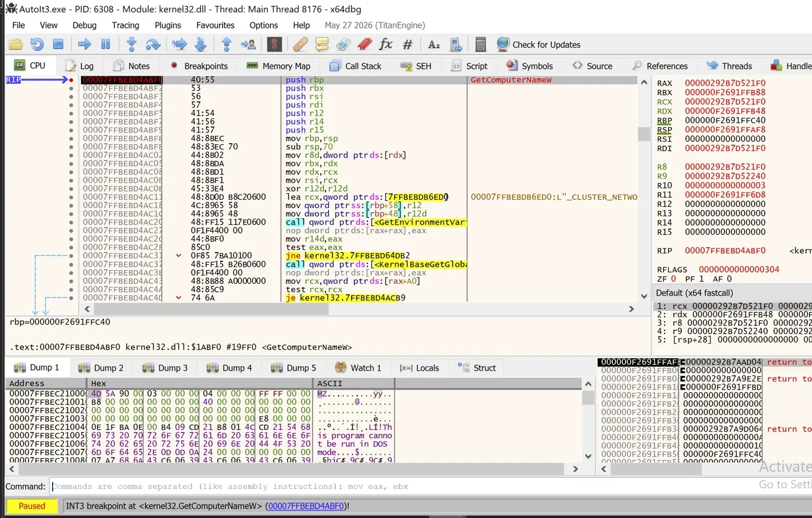Start trace into from the toolbar
The width and height of the screenshot is (812, 518).
click(x=179, y=44)
